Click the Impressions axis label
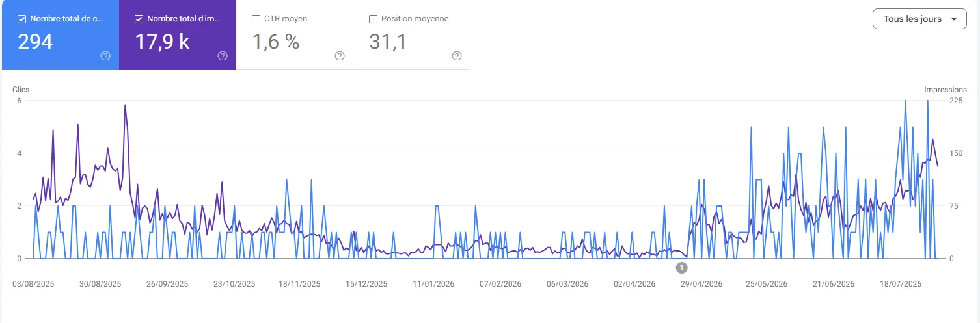 [946, 90]
